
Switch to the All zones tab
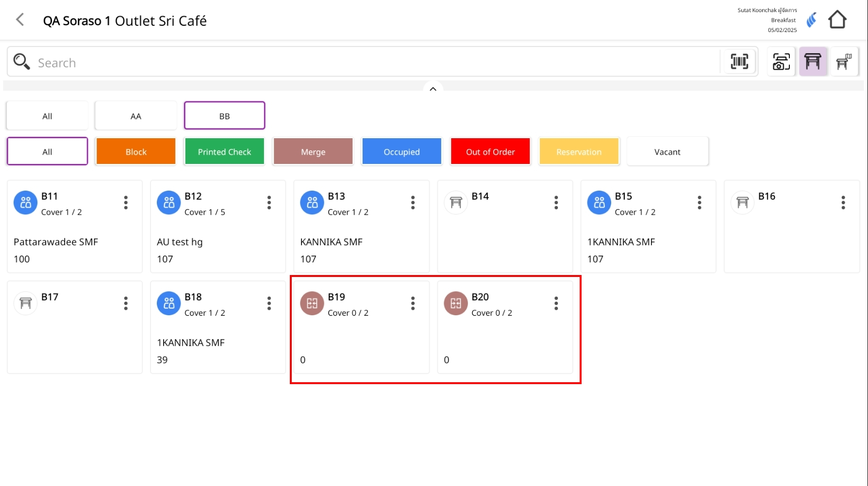pyautogui.click(x=47, y=116)
